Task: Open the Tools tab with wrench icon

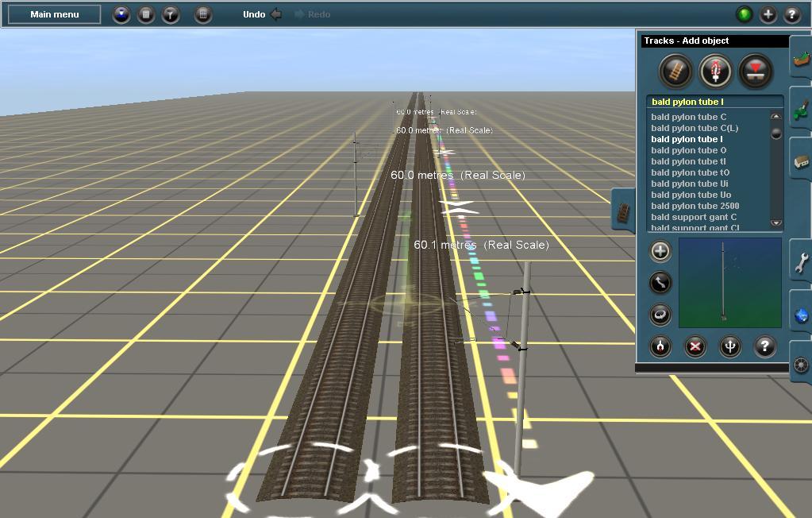Action: pyautogui.click(x=801, y=262)
